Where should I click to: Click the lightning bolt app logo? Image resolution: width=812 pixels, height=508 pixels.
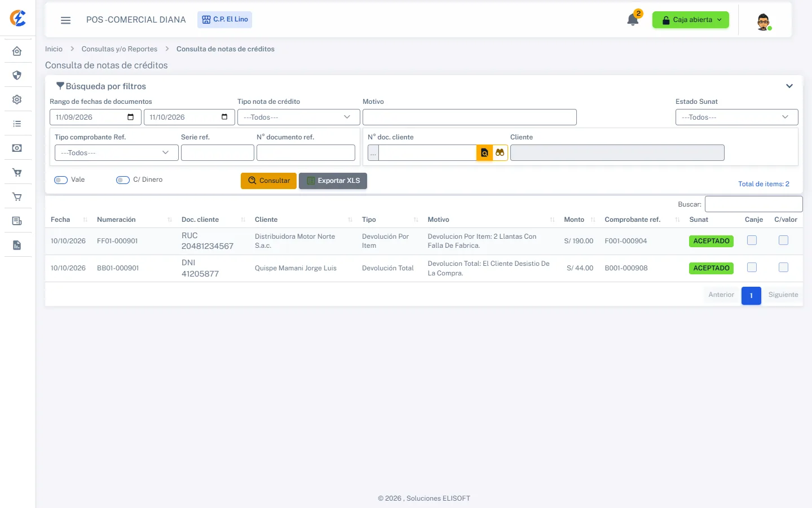click(18, 18)
